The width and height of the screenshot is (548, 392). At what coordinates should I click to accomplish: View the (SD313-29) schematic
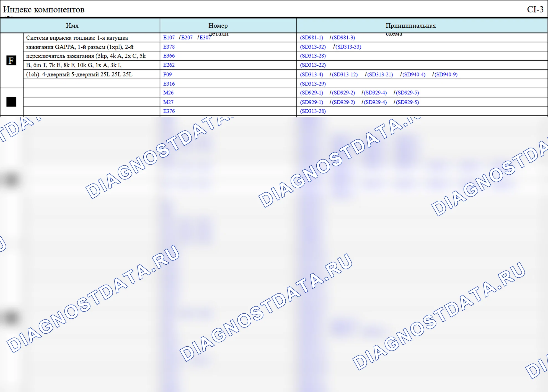(x=313, y=84)
